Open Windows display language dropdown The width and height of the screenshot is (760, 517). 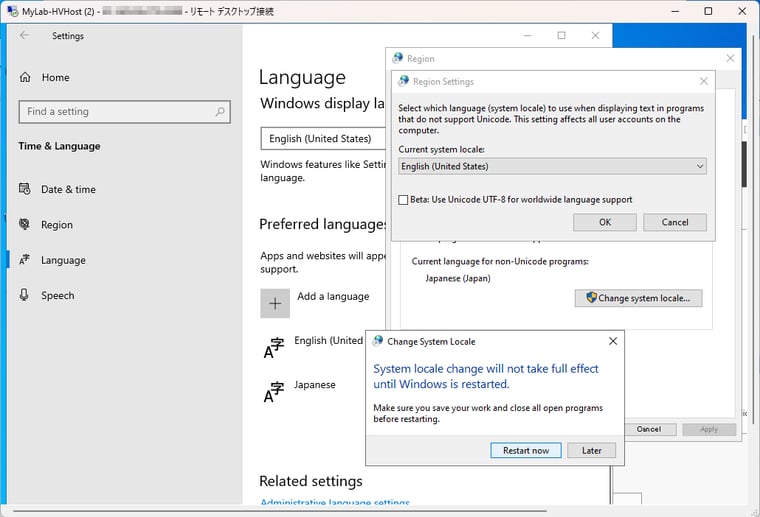323,139
